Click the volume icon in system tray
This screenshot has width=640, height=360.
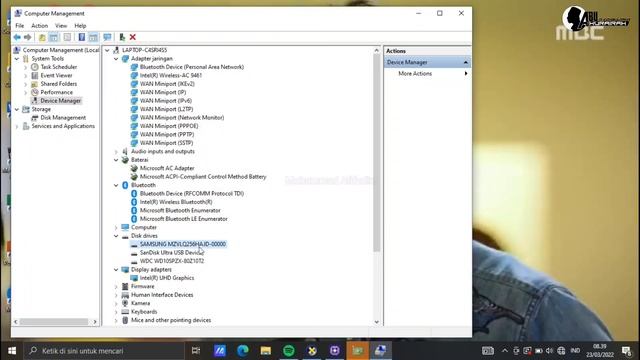click(x=549, y=351)
